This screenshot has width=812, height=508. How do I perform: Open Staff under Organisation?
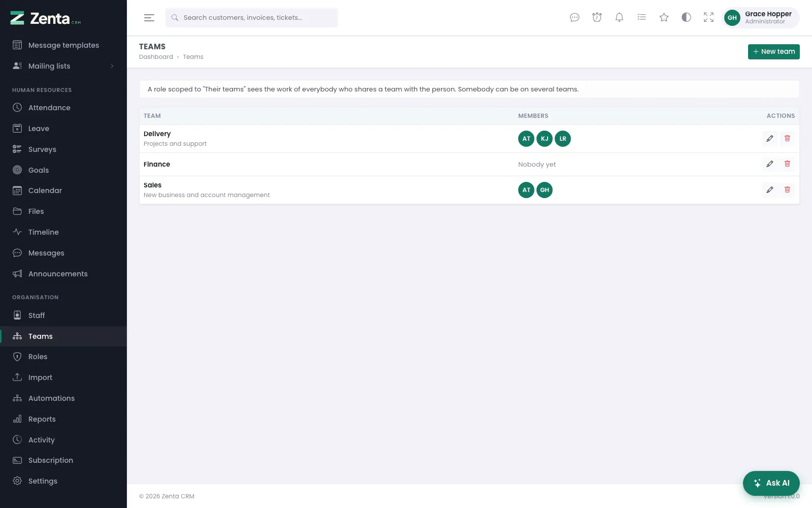[63, 315]
